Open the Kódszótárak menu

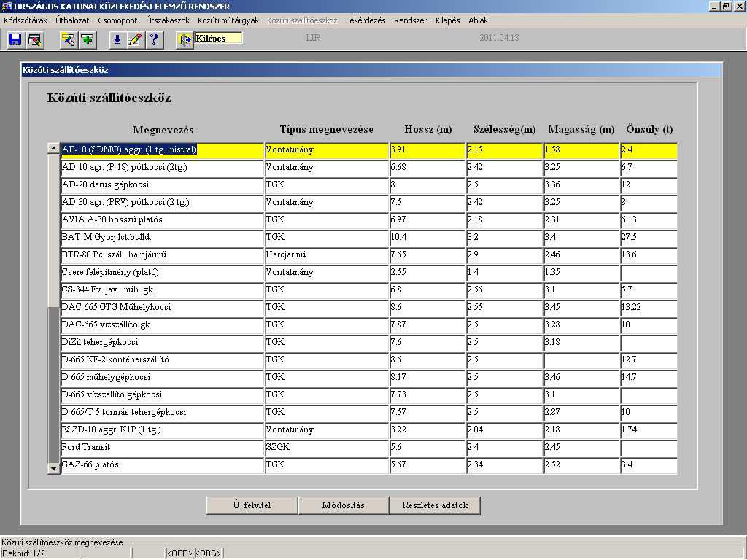click(x=26, y=20)
